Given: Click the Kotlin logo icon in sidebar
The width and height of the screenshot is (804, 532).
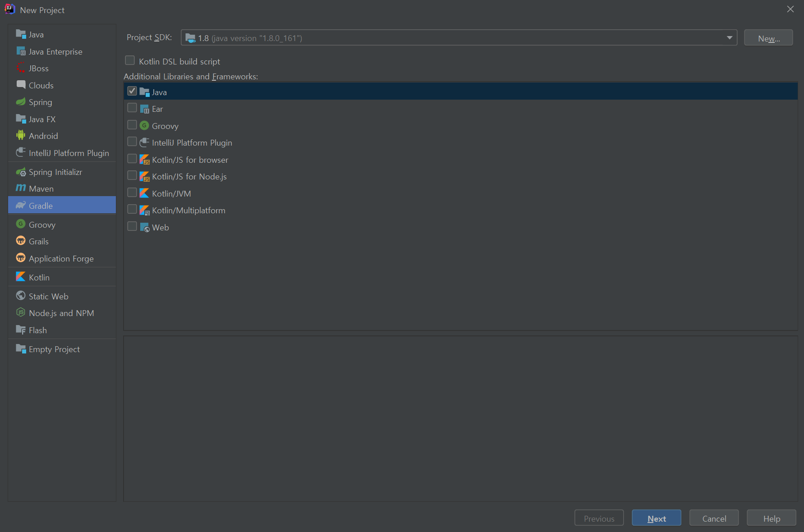Looking at the screenshot, I should tap(21, 277).
